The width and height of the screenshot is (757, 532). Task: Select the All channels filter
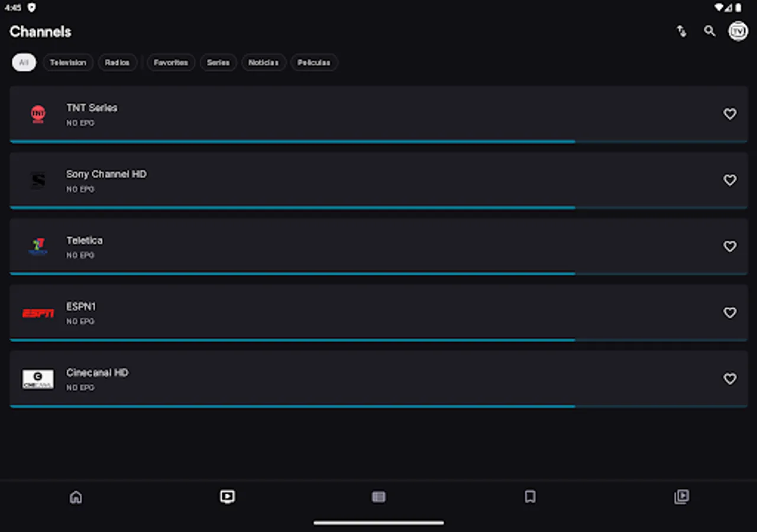click(x=24, y=62)
